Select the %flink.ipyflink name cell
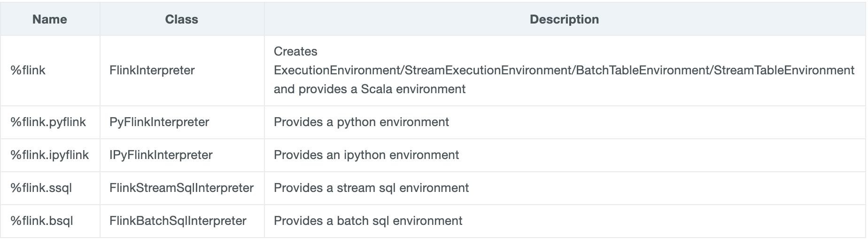 (49, 155)
